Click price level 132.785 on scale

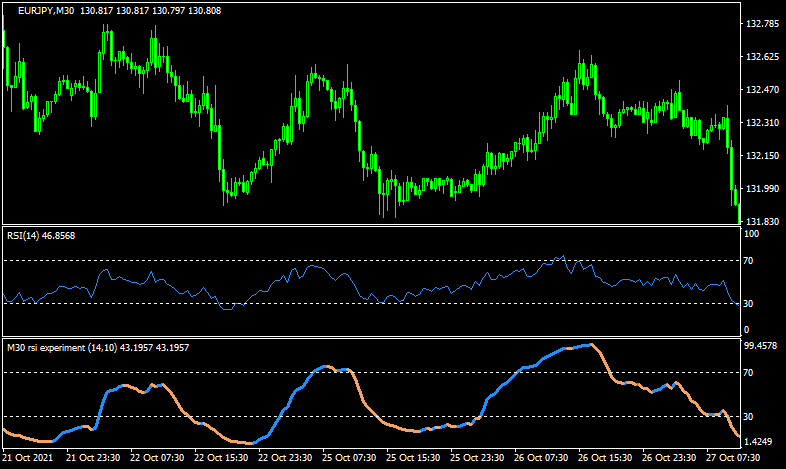point(762,24)
